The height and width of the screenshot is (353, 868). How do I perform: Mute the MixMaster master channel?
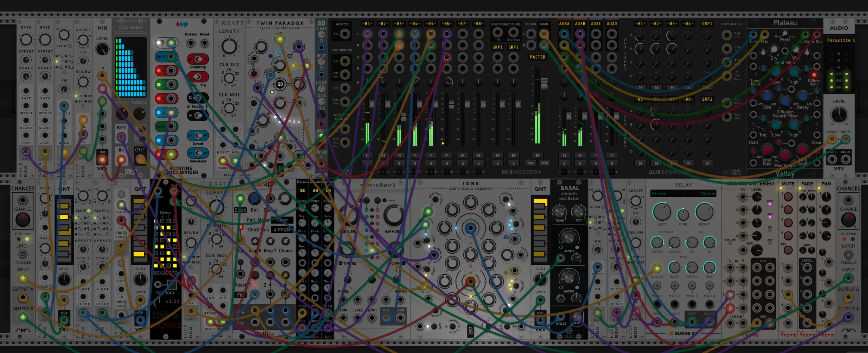(x=537, y=155)
